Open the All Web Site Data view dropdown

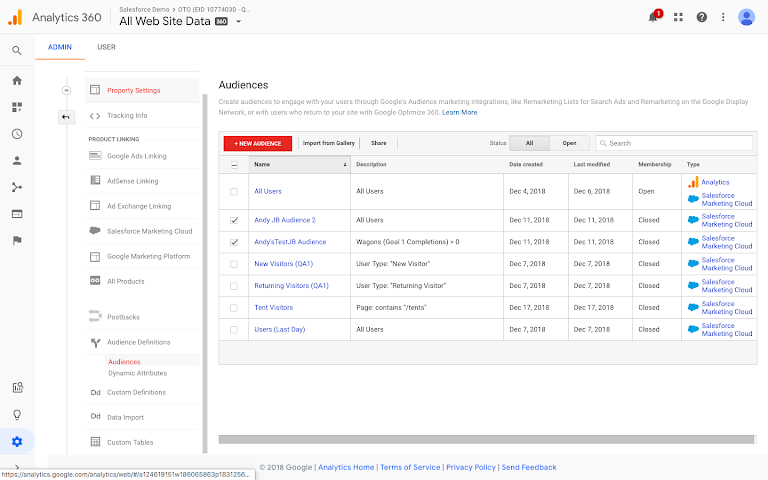[239, 22]
